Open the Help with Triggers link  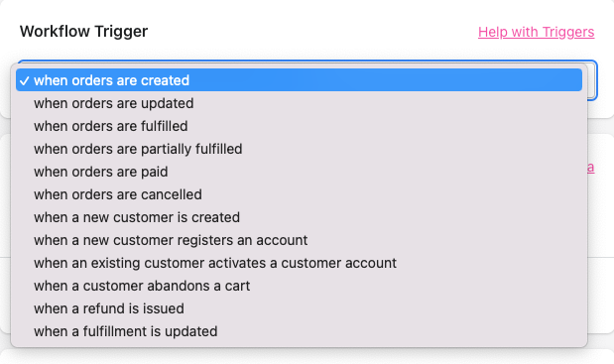coord(536,32)
